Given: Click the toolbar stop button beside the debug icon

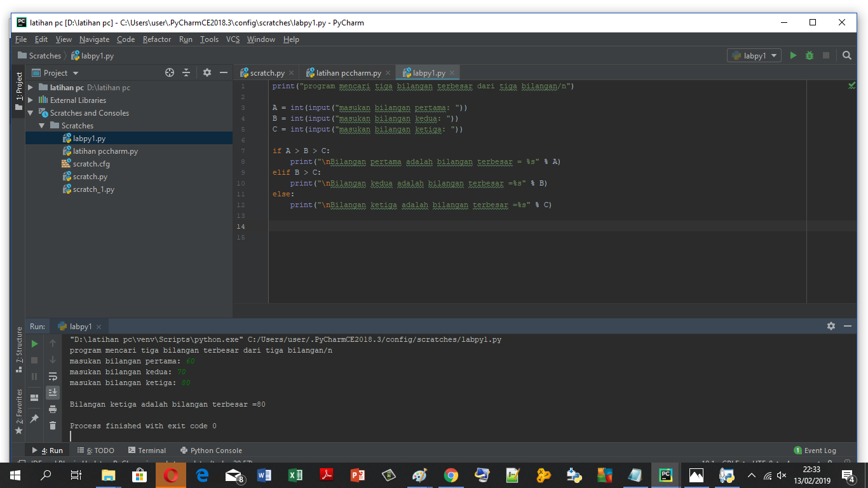Looking at the screenshot, I should pyautogui.click(x=826, y=55).
